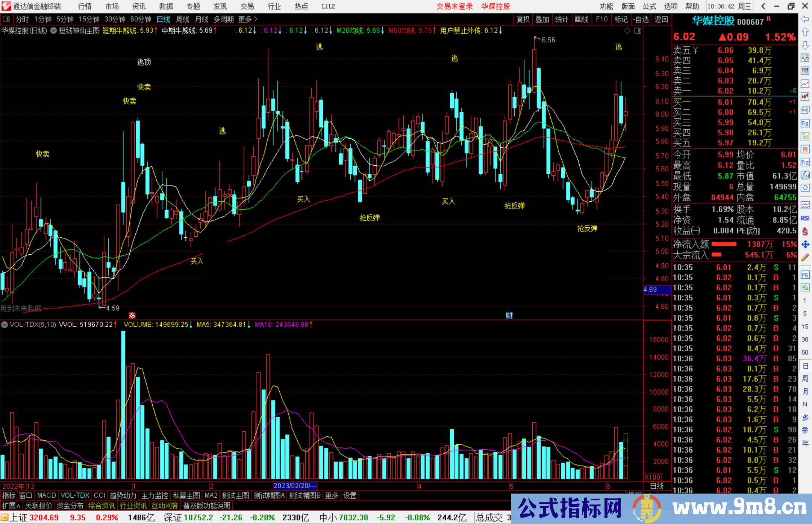Open the 资讯 menu

click(x=139, y=6)
